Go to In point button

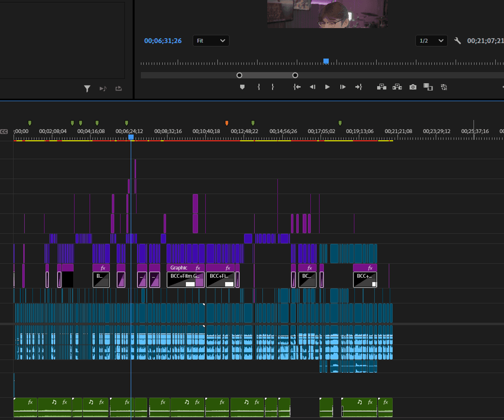click(x=297, y=87)
